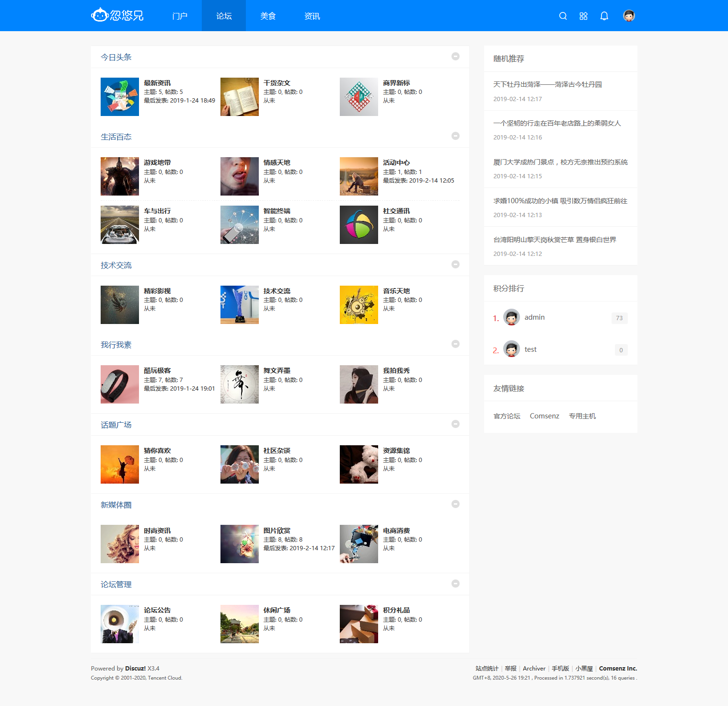
Task: Open the 游戏地带 forum icon
Action: (x=120, y=176)
